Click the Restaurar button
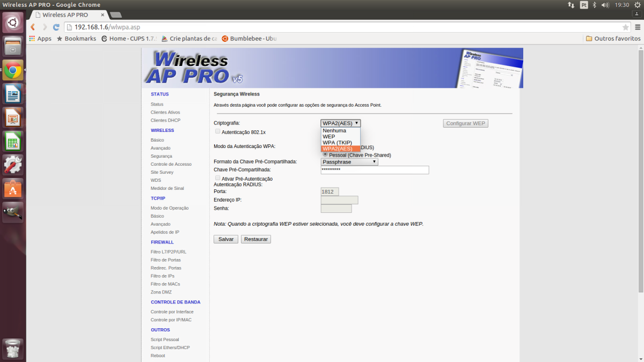Image resolution: width=644 pixels, height=362 pixels. [256, 239]
